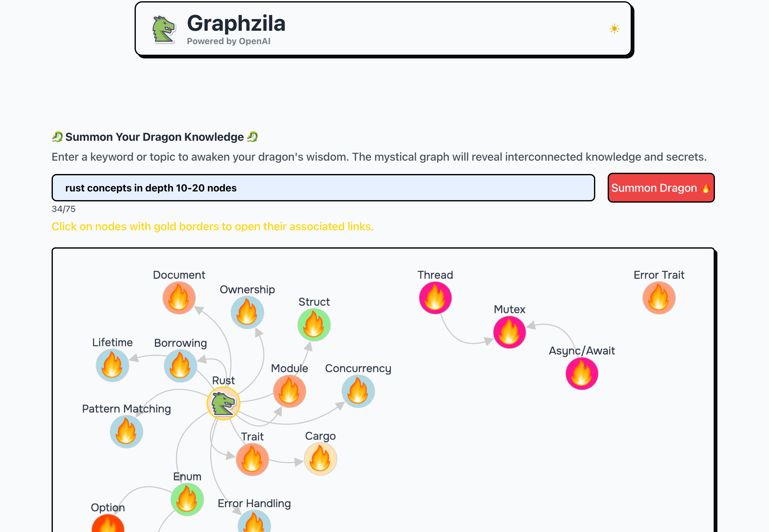Click the Document node
The height and width of the screenshot is (532, 769).
(179, 298)
